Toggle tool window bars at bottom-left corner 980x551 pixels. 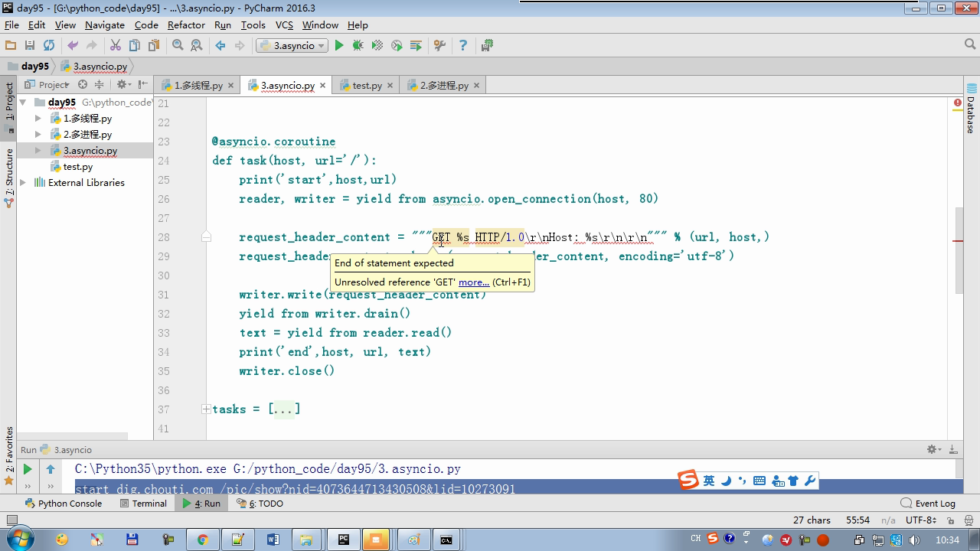pyautogui.click(x=11, y=520)
